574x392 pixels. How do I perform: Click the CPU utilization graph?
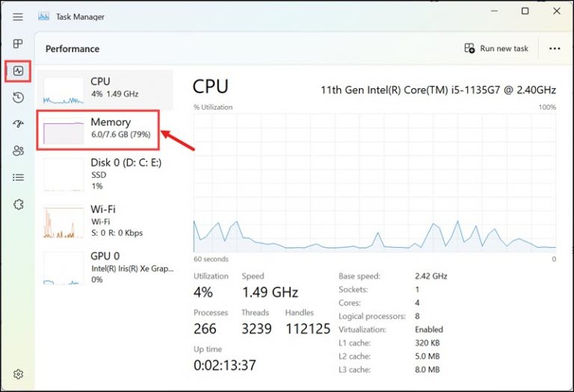pyautogui.click(x=374, y=182)
